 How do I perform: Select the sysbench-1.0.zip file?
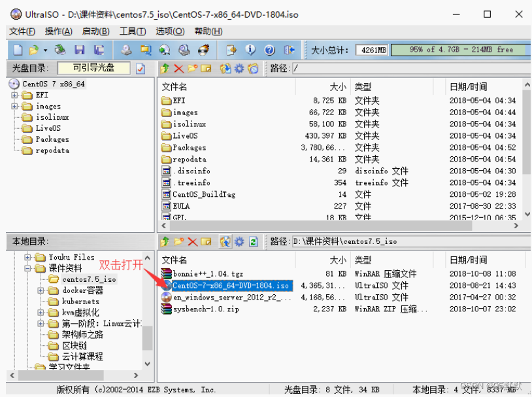tap(206, 309)
